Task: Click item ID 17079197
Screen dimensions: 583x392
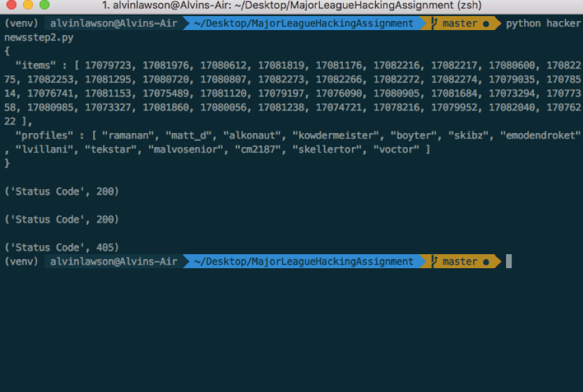Action: click(x=281, y=93)
